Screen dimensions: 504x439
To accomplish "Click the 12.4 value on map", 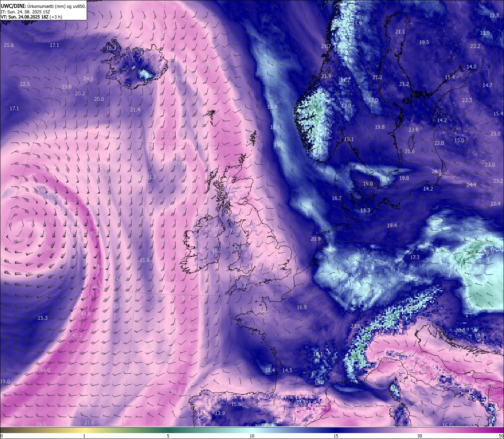I will (x=270, y=370).
